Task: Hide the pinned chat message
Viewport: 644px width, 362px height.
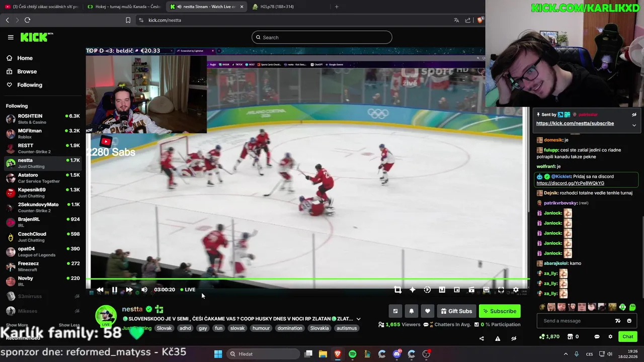Action: tap(634, 115)
